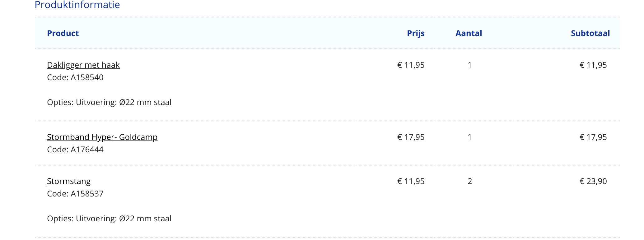Click the € 23,90 subtotal amount
Screen dimensions: 644x240
click(593, 181)
